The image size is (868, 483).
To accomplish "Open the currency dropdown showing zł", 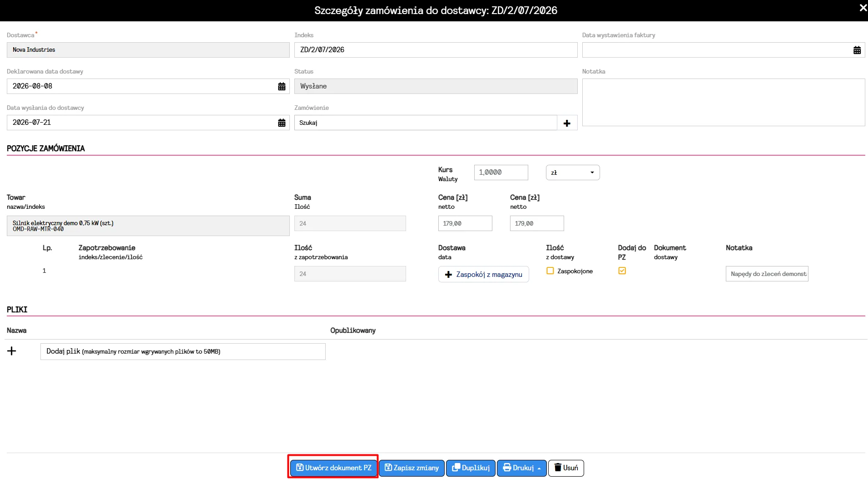I will [x=573, y=172].
